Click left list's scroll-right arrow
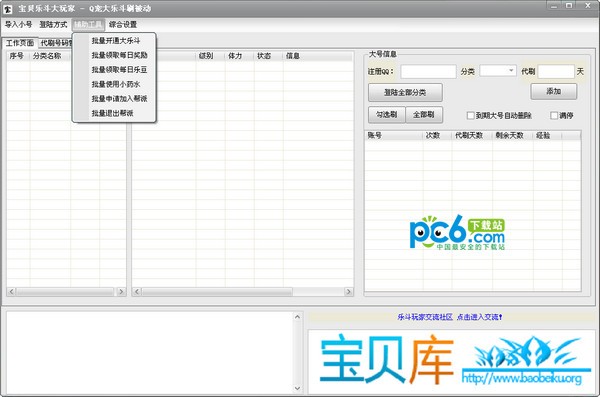The height and width of the screenshot is (397, 600). (x=121, y=292)
